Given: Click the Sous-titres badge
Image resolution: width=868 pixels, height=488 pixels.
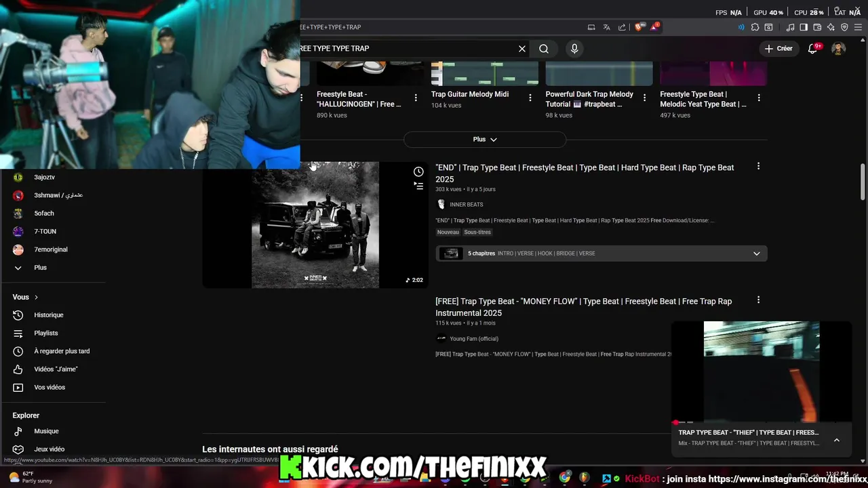Looking at the screenshot, I should pos(477,232).
